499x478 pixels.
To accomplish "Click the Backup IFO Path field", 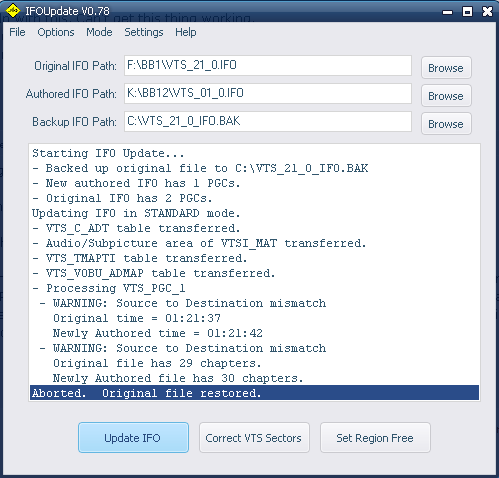I will click(268, 121).
